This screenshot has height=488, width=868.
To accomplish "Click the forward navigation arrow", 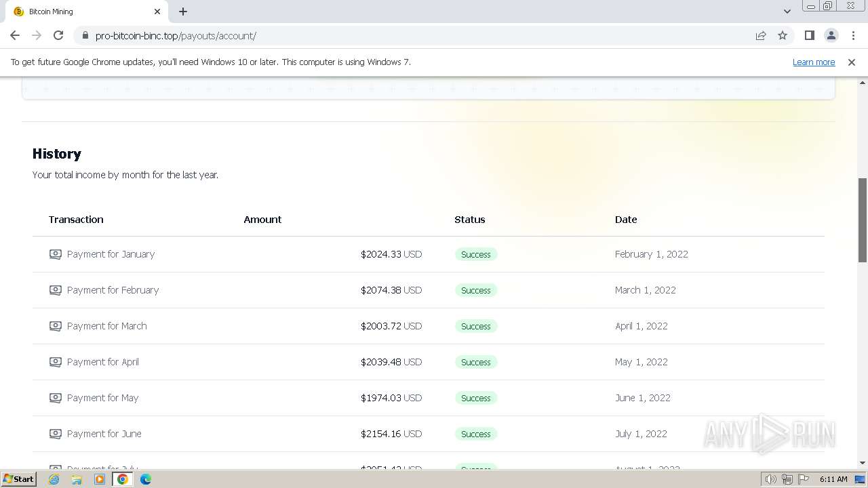I will click(x=37, y=35).
